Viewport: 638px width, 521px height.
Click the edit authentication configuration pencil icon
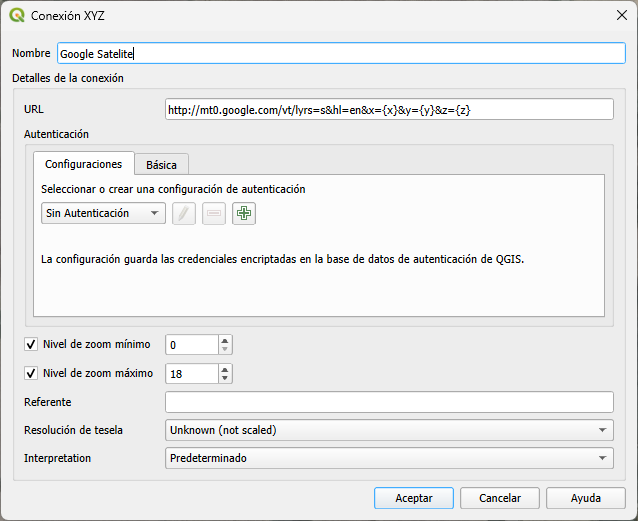click(x=184, y=213)
